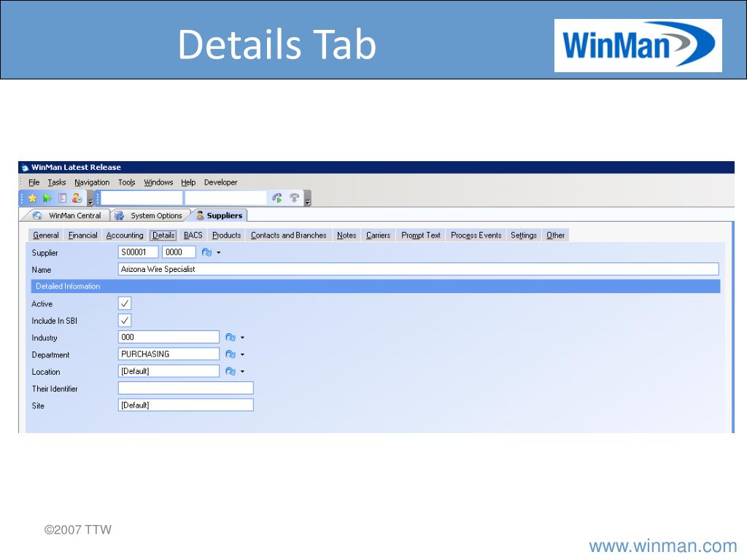This screenshot has height=560, width=747.
Task: Switch to the Carriers tab
Action: (379, 236)
